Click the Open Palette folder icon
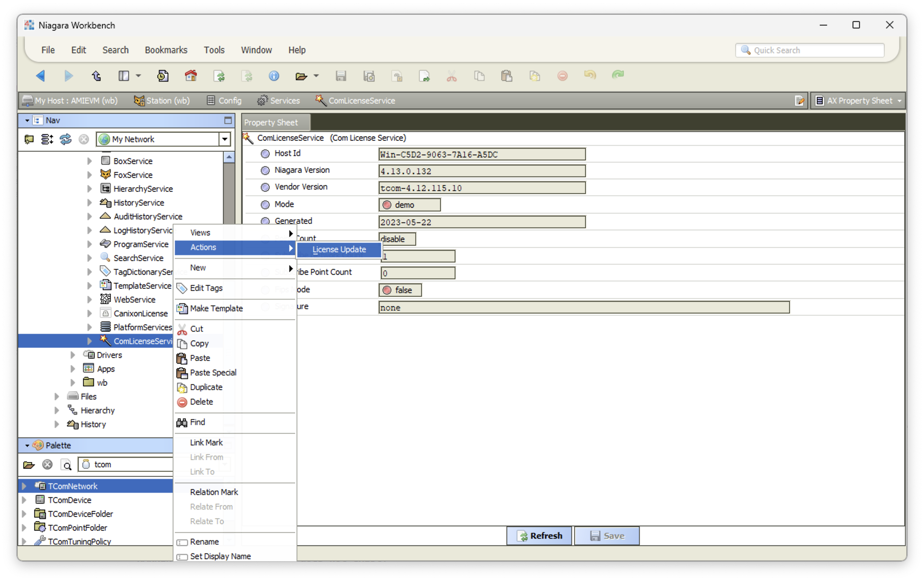Screen dimensions: 924x581 tap(29, 465)
